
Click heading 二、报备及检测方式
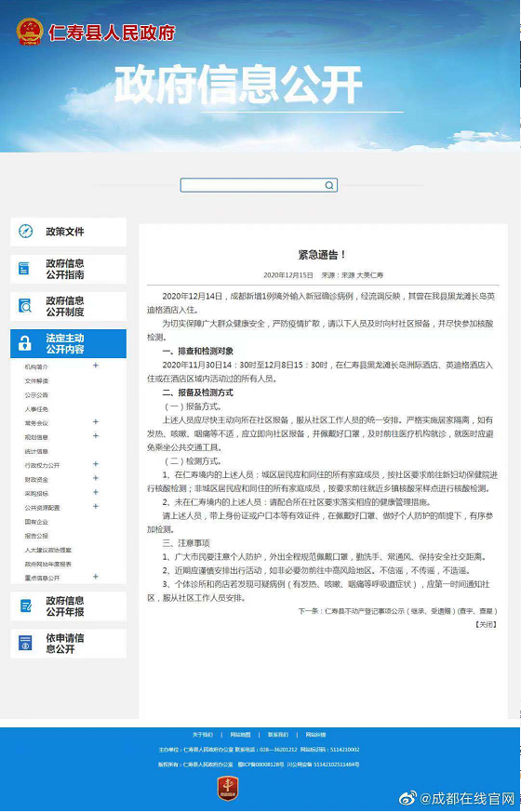[198, 393]
